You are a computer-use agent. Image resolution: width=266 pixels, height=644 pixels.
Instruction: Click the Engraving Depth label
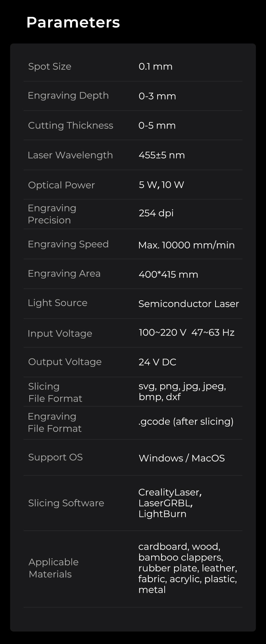pos(68,96)
